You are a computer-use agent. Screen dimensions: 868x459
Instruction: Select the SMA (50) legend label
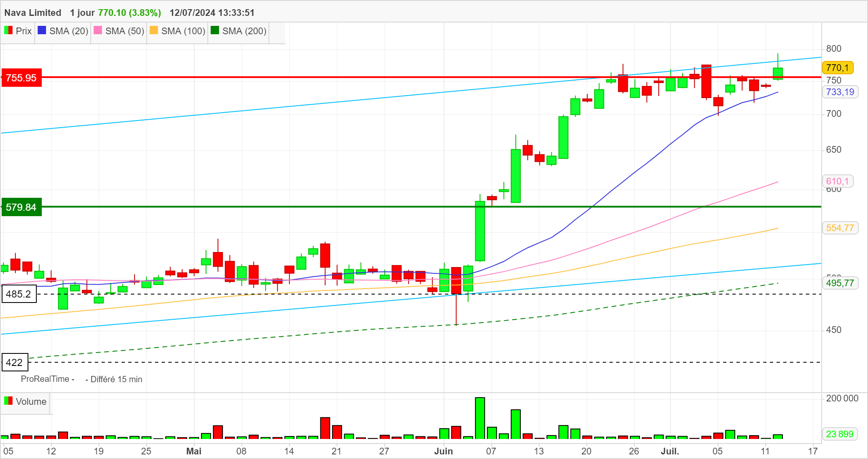pyautogui.click(x=125, y=31)
